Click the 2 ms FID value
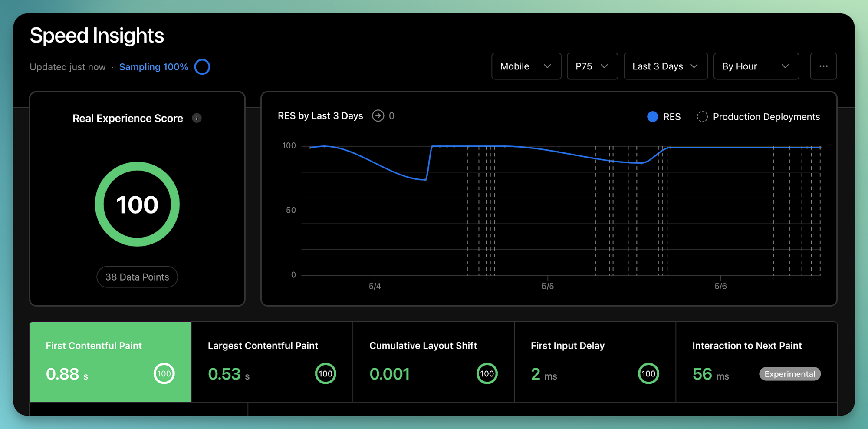Screen dimensions: 868x429 (544, 374)
